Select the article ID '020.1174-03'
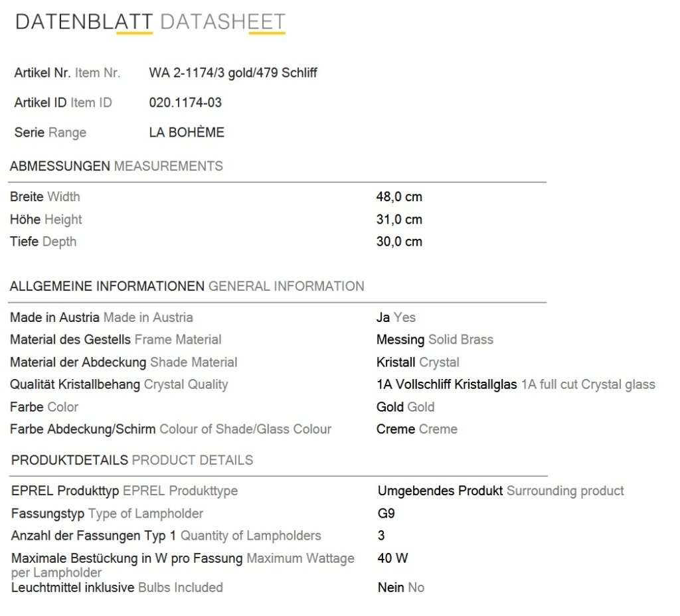 pos(185,103)
